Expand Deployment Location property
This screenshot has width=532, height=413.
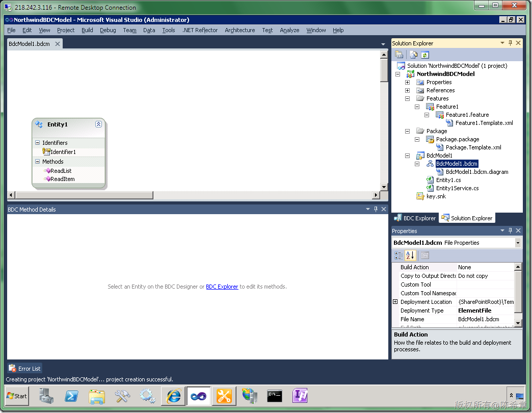coord(395,302)
